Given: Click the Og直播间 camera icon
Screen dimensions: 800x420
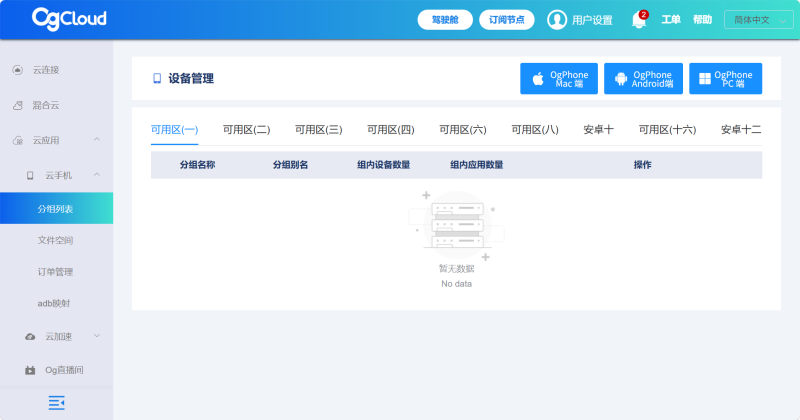Looking at the screenshot, I should (30, 370).
